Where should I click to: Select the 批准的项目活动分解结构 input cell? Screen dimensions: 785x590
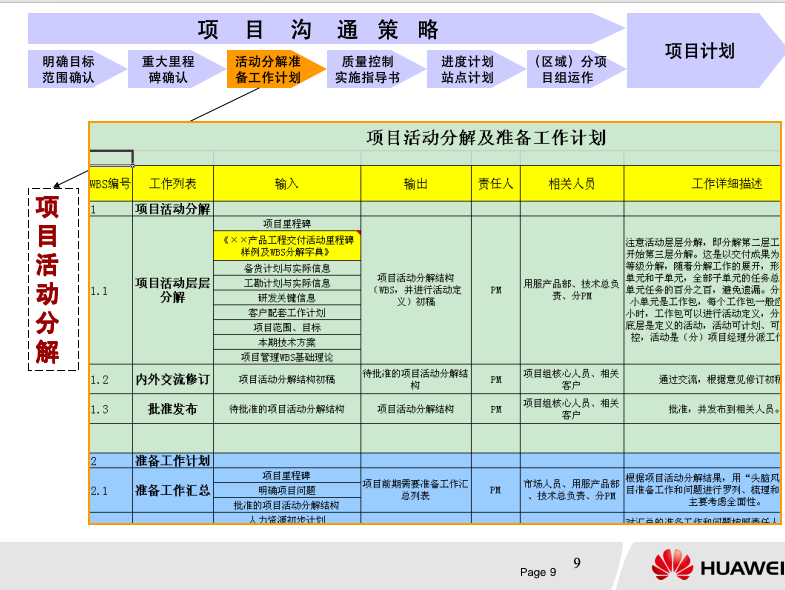click(287, 505)
